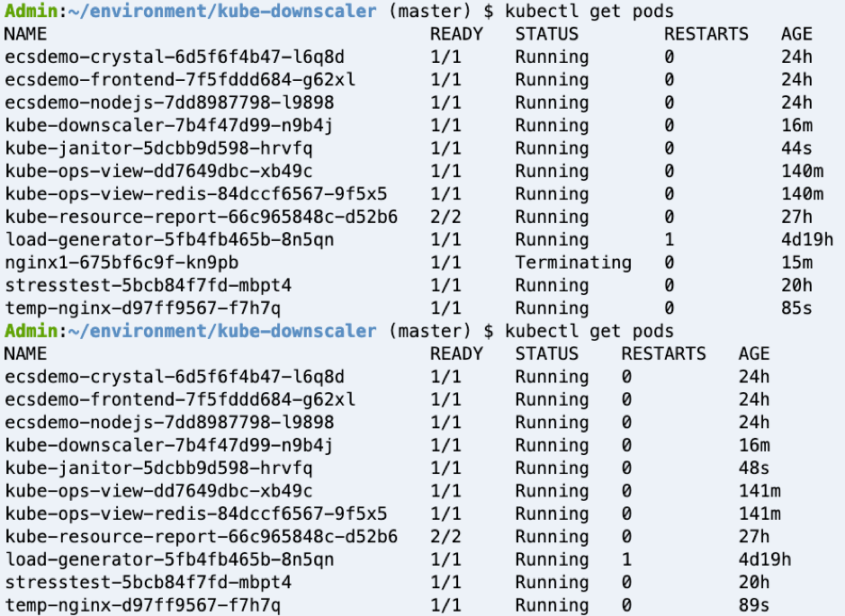Click the second STATUS column header
Screen dimensions: 845x616
(x=546, y=353)
